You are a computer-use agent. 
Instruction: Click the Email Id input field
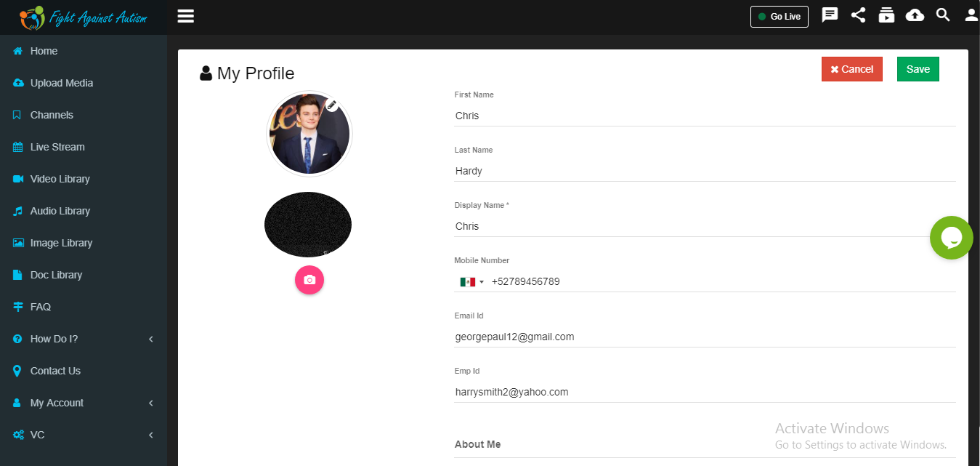coord(705,337)
